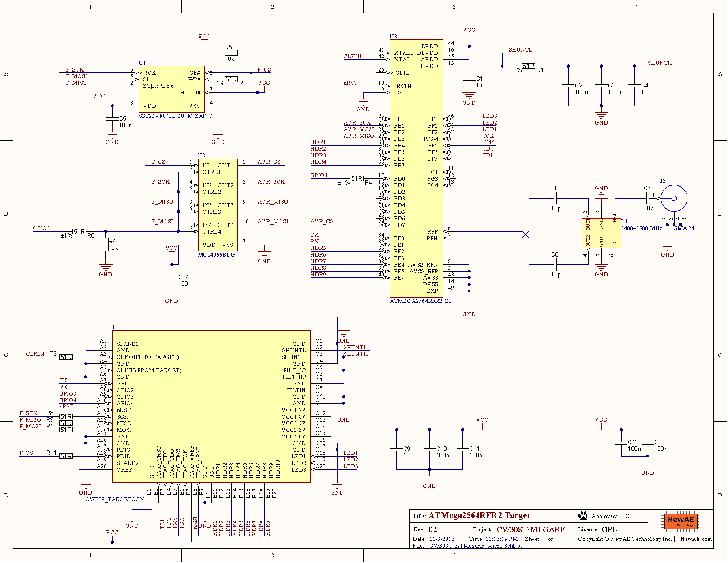Viewport: 728px width, 563px height.
Task: Click the paw print icon beside Approved
Action: (583, 515)
